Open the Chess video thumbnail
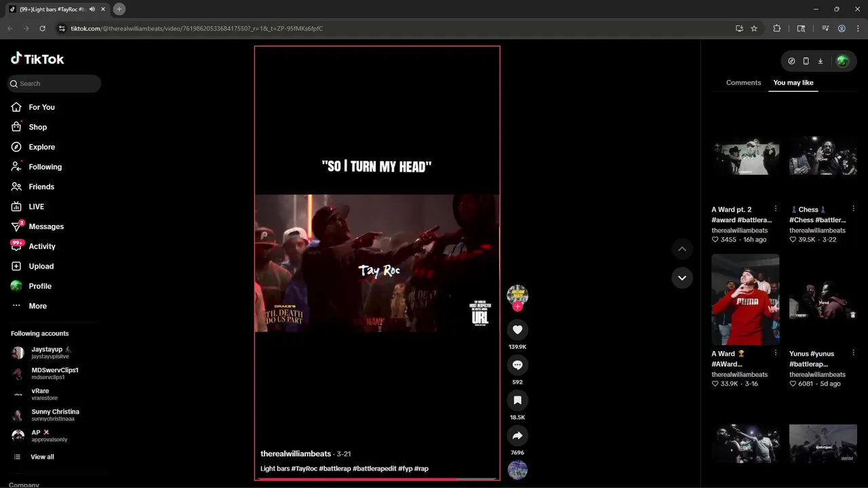Viewport: 868px width, 488px height. 823,156
